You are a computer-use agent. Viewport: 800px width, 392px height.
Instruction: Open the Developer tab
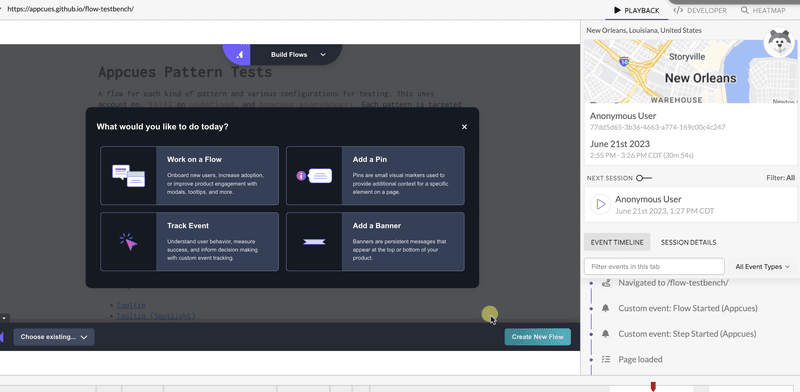pyautogui.click(x=701, y=10)
